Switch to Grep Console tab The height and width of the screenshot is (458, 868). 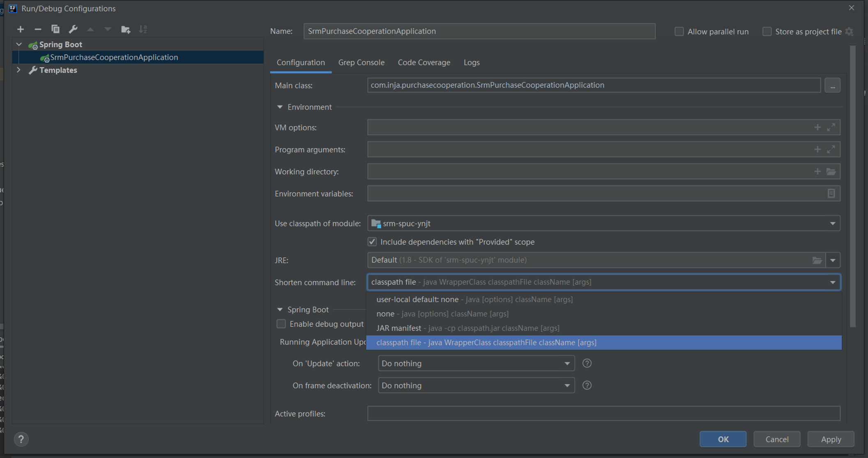(361, 62)
